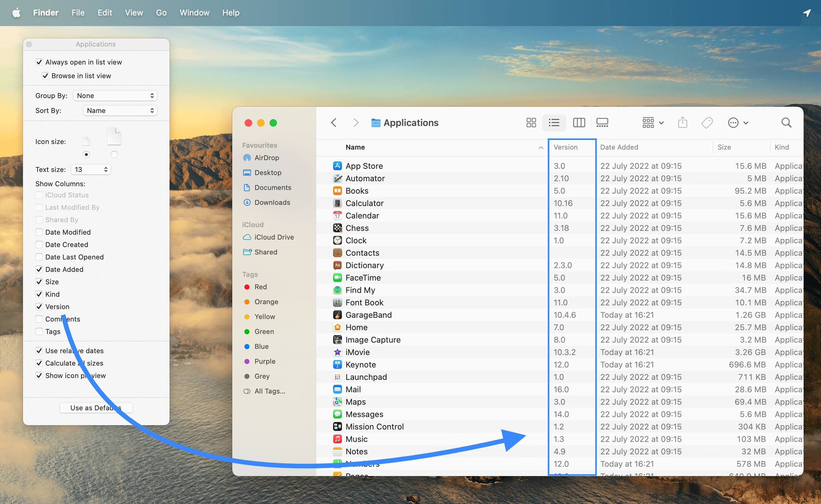Viewport: 821px width, 504px height.
Task: Open the View menu in menu bar
Action: [134, 13]
